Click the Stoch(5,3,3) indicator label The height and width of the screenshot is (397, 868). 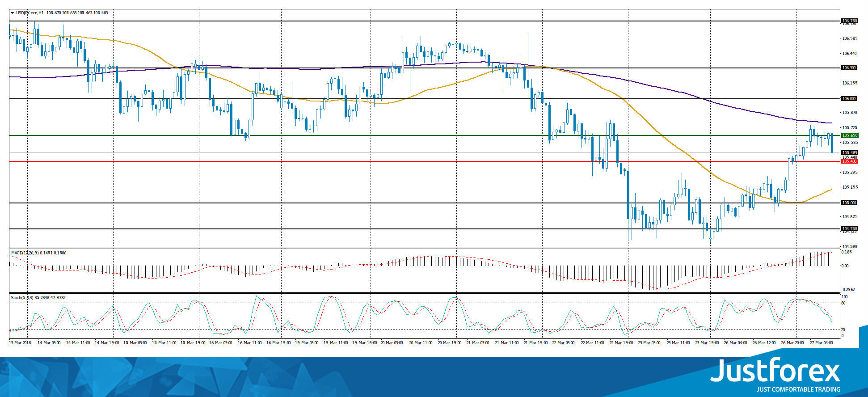pyautogui.click(x=23, y=297)
